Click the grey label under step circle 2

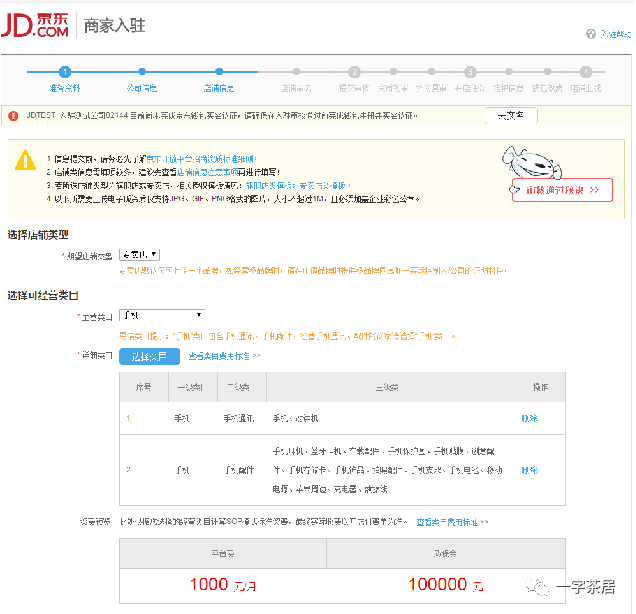tap(354, 88)
